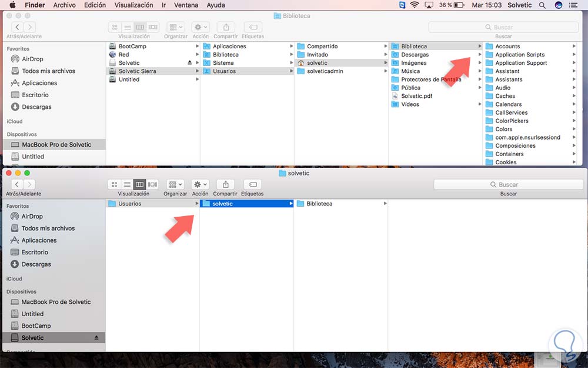
Task: Open Organizar dropdown in Biblioteca window
Action: pyautogui.click(x=175, y=27)
